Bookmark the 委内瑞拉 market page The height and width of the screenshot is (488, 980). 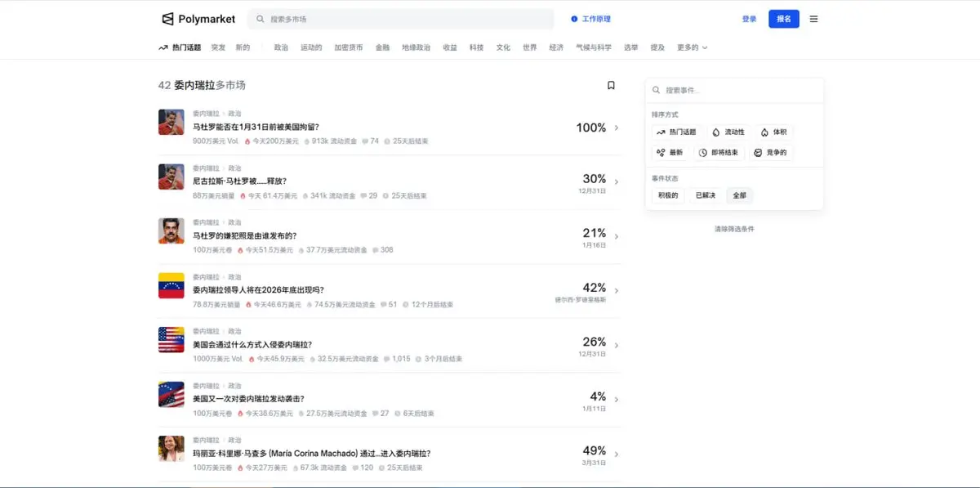point(611,85)
